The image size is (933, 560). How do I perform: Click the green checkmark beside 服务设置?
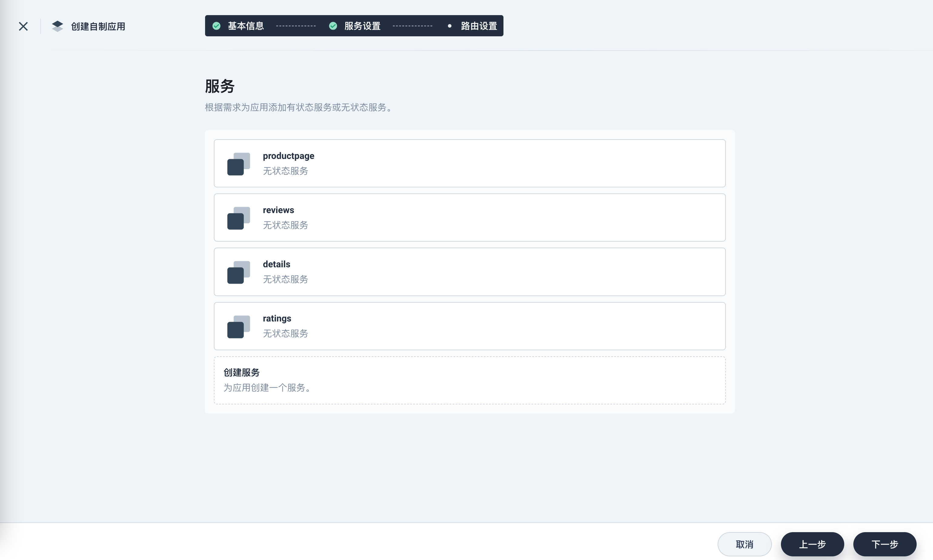tap(333, 26)
